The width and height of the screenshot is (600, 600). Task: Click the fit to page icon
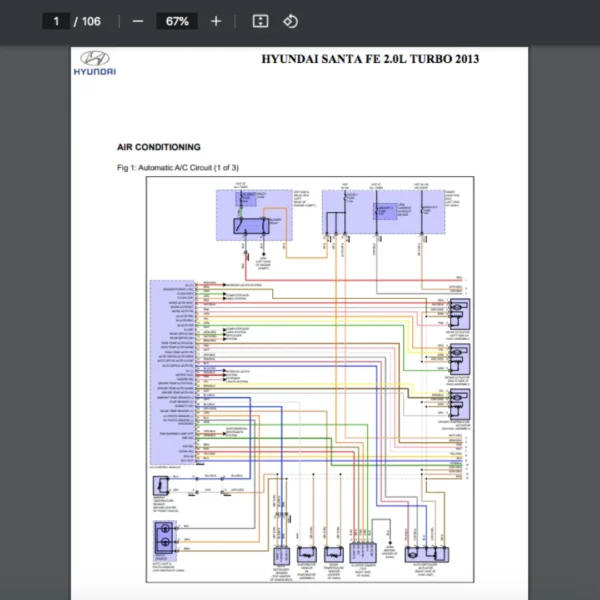click(260, 21)
